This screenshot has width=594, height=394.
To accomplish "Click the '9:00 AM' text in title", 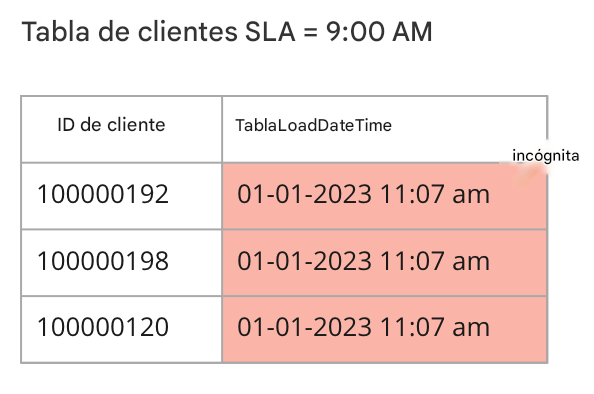I will click(x=379, y=31).
